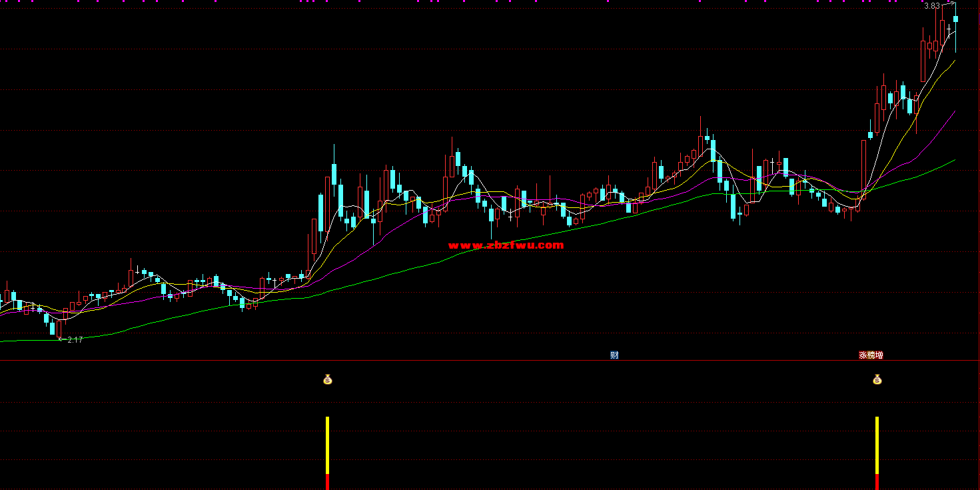
Task: Click the left money bag signal icon
Action: (327, 379)
